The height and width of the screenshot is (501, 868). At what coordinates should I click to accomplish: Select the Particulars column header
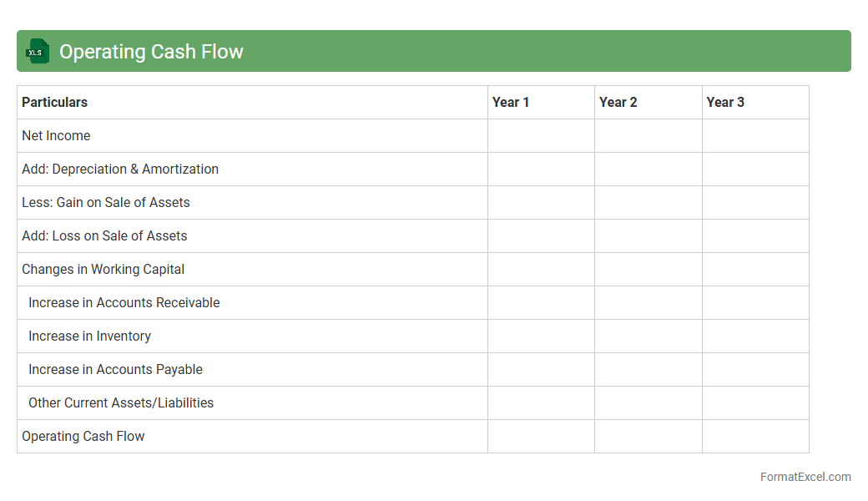pyautogui.click(x=55, y=102)
